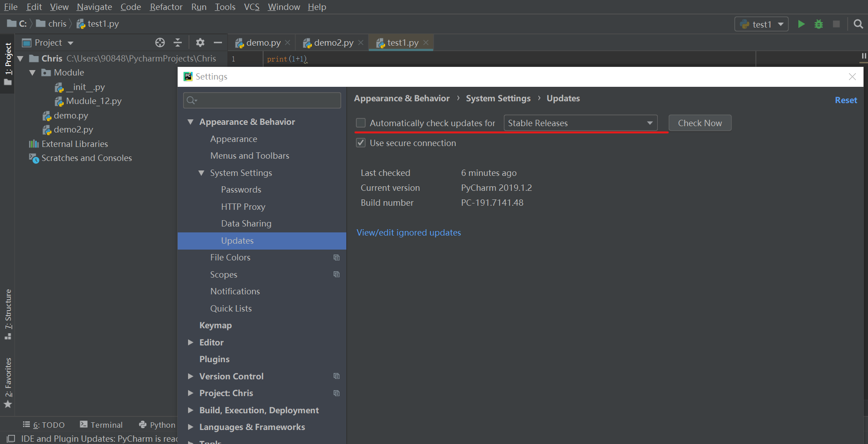
Task: Select Notifications in settings tree
Action: 235,291
